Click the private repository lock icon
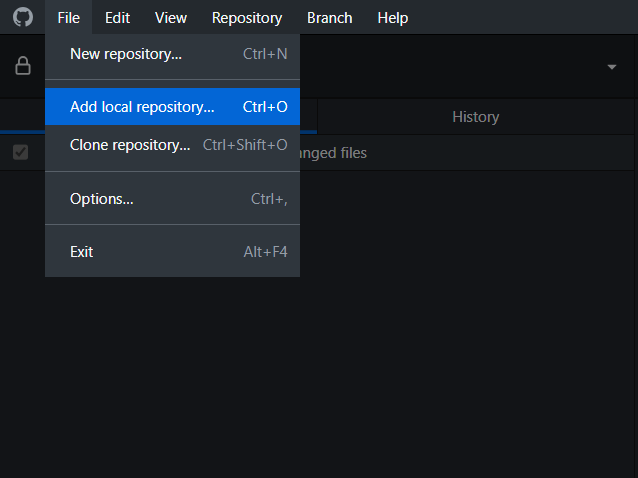Screen dimensions: 638x478 22,66
